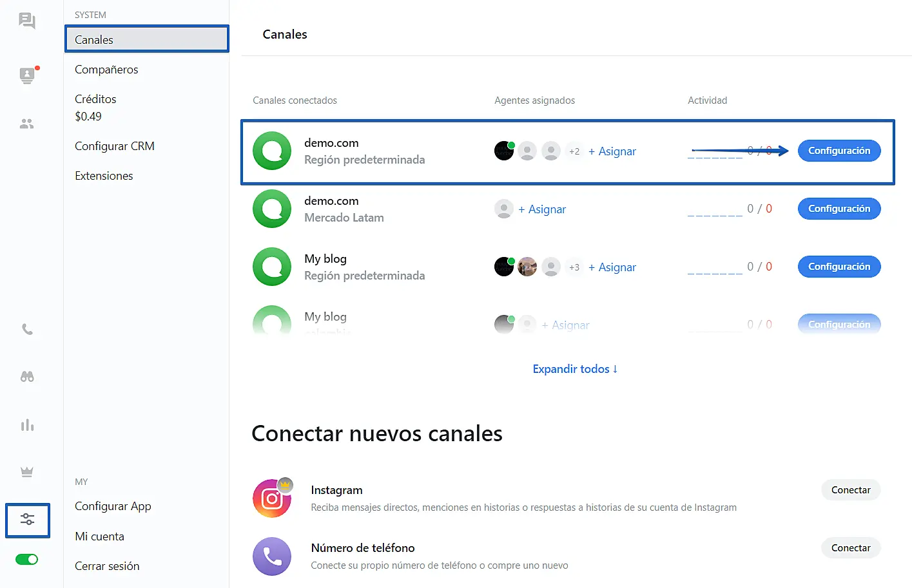The height and width of the screenshot is (588, 912).
Task: Expand the +2 agents on first demo.com
Action: point(574,151)
